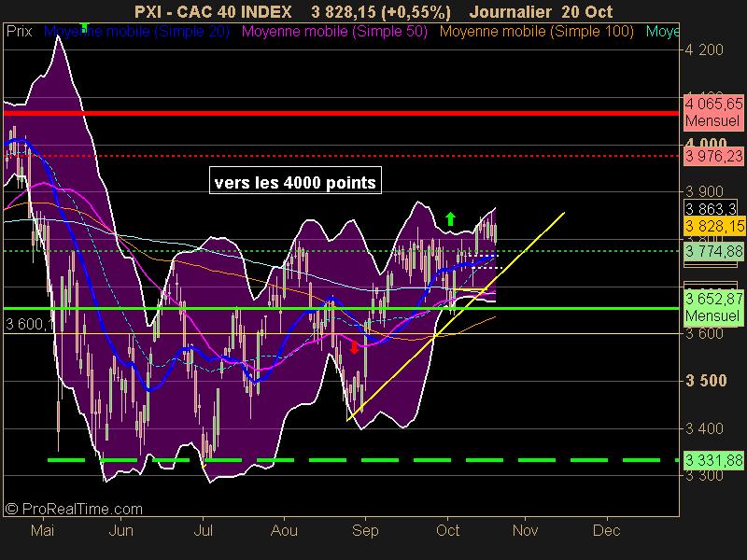Image resolution: width=747 pixels, height=560 pixels.
Task: Click the 3 863,3 price label
Action: pyautogui.click(x=711, y=208)
